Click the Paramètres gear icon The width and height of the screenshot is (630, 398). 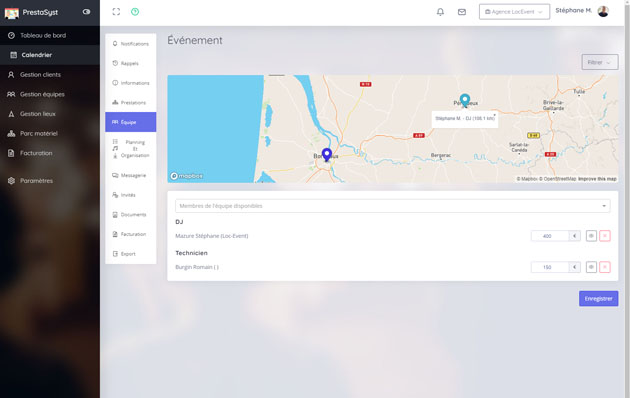point(11,181)
